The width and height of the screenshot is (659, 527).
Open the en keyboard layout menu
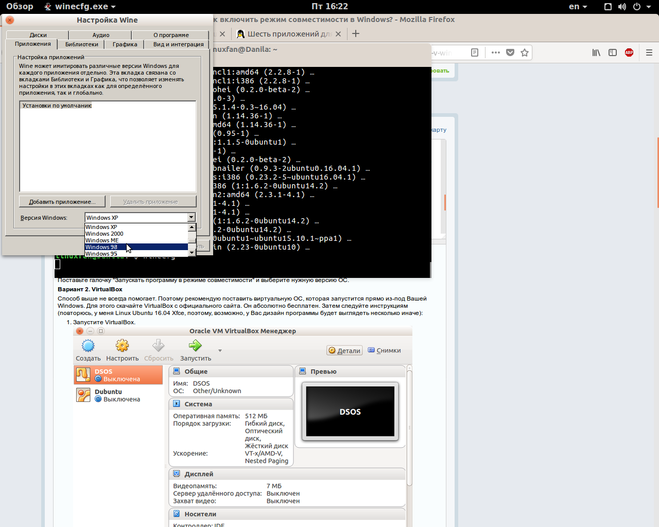[x=577, y=6]
